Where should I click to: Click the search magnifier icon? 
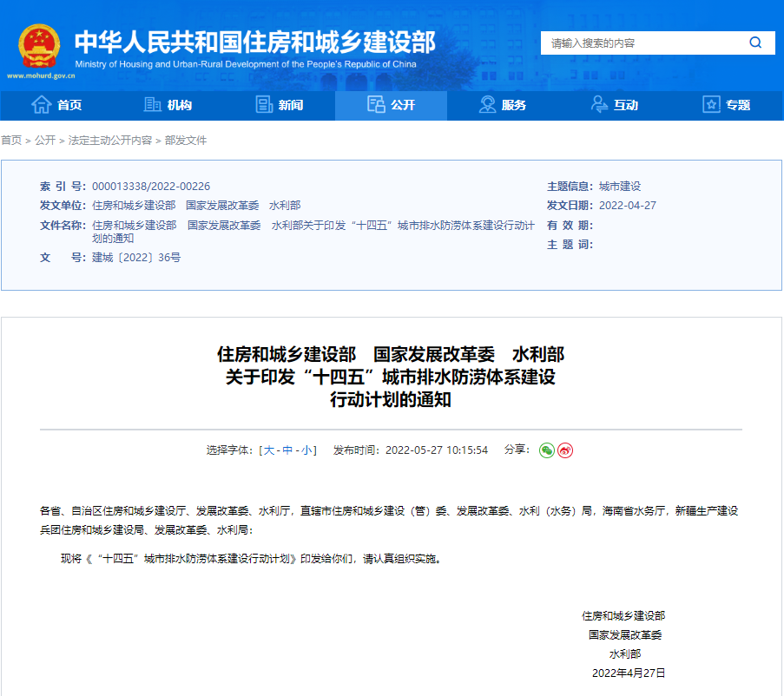(x=755, y=43)
